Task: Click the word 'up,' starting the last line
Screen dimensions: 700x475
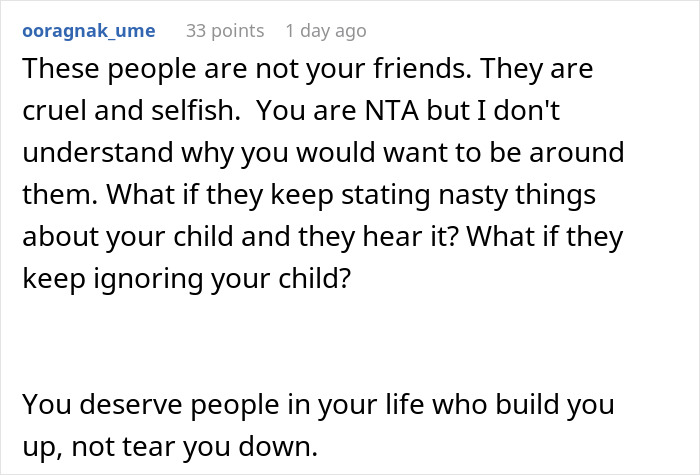Action: coord(39,446)
